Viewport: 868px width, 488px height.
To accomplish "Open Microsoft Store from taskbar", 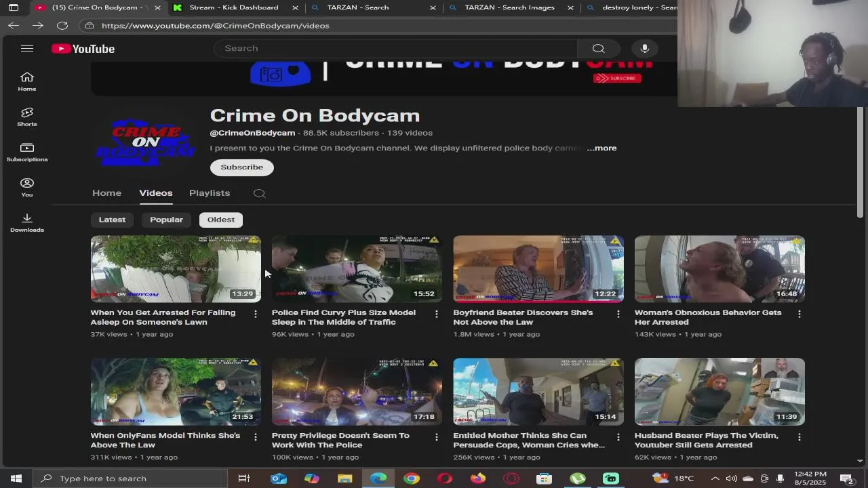I will pyautogui.click(x=544, y=479).
